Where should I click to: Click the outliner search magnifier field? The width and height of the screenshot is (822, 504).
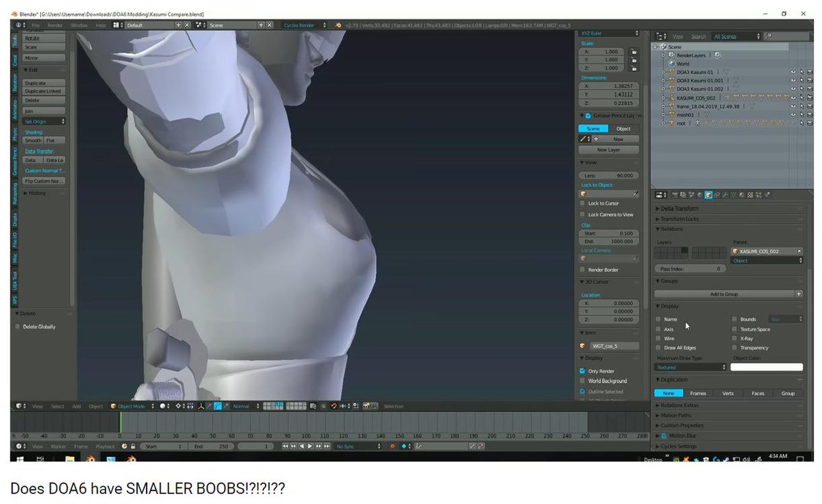point(787,36)
